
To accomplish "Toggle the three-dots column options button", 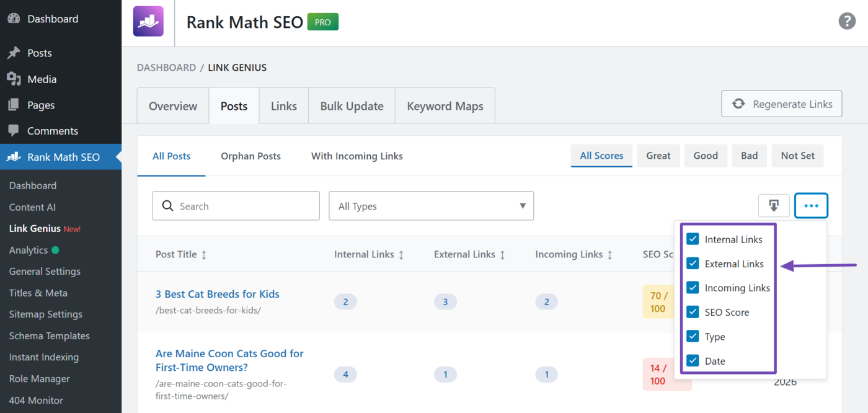I will pos(811,206).
